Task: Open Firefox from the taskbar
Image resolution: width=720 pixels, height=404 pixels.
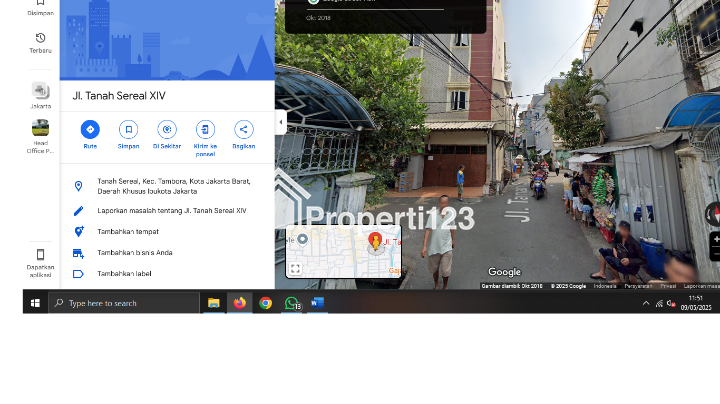Action: click(240, 303)
